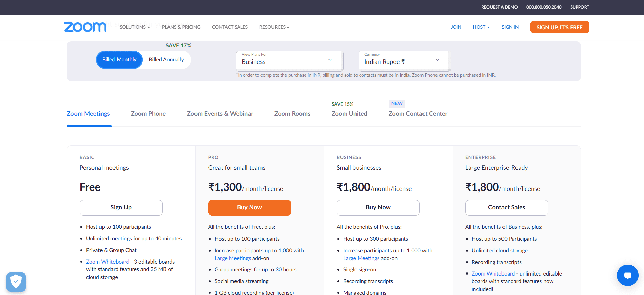This screenshot has width=644, height=295.
Task: Click Sign In link
Action: click(510, 27)
